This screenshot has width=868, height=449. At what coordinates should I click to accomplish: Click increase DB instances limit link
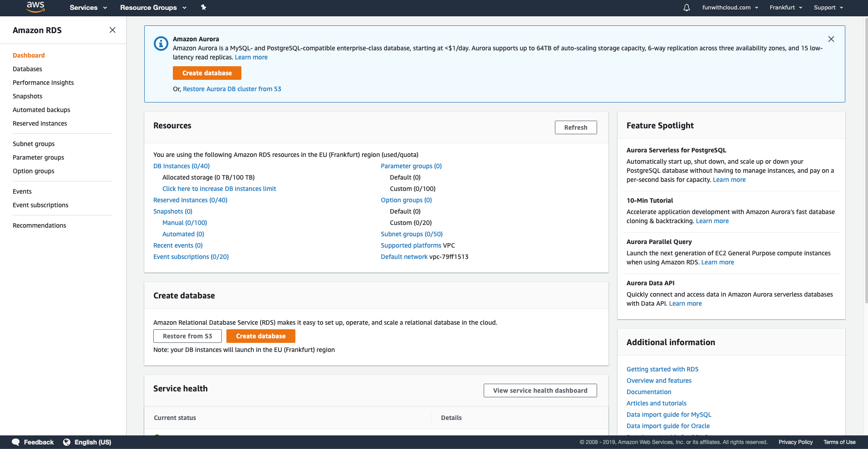coord(219,189)
